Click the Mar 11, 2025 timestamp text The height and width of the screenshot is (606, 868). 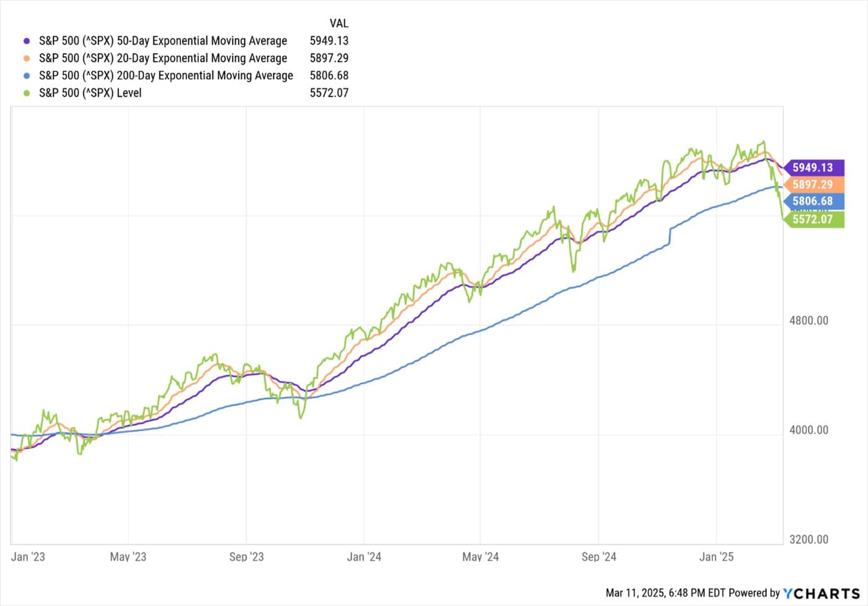point(665,593)
